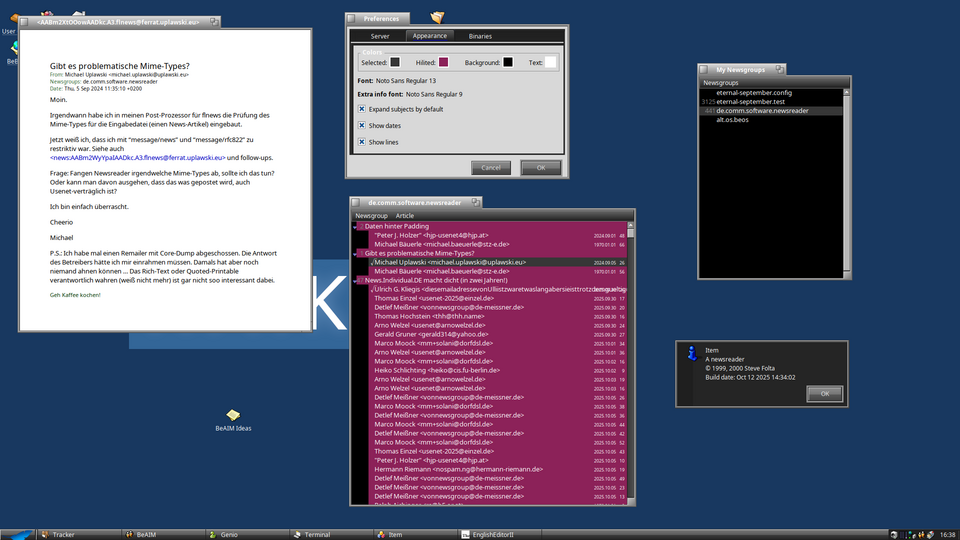Screen dimensions: 960x540
Task: Click the news:AABm2WyYpaIAADkc link in article
Action: point(137,158)
